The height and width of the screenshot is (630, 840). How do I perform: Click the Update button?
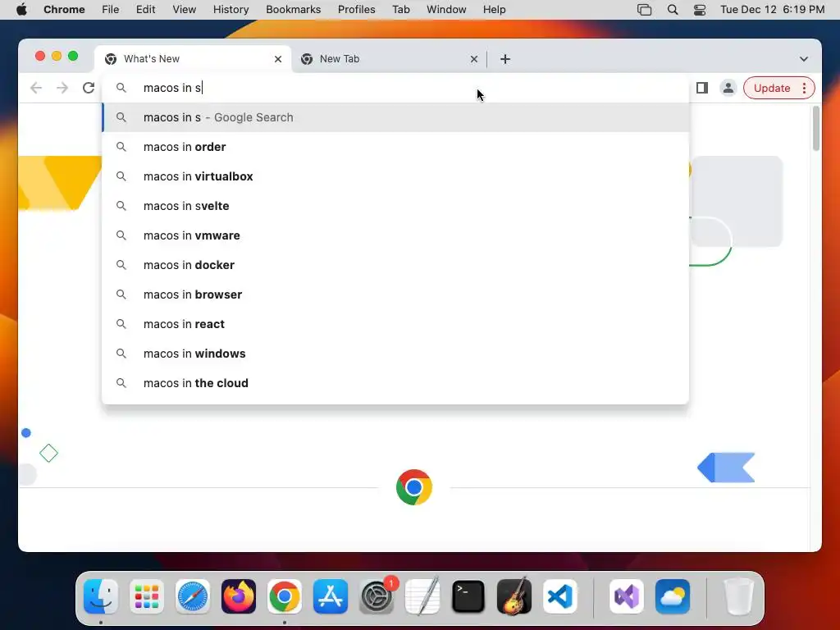tap(771, 88)
